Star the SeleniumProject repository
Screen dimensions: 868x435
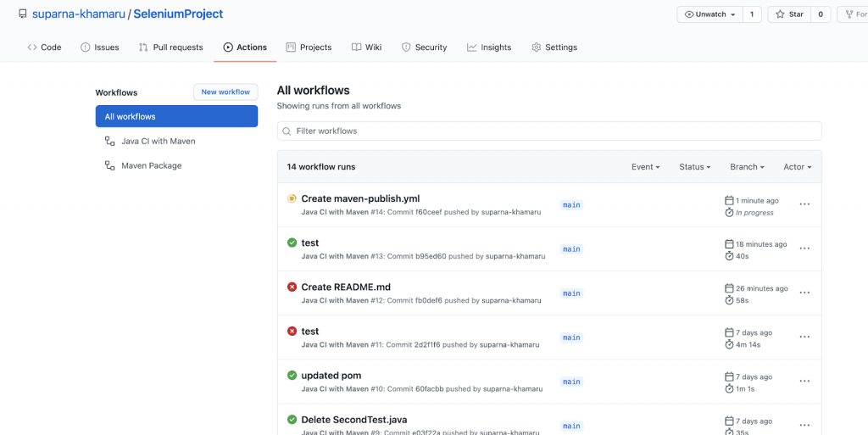click(788, 14)
